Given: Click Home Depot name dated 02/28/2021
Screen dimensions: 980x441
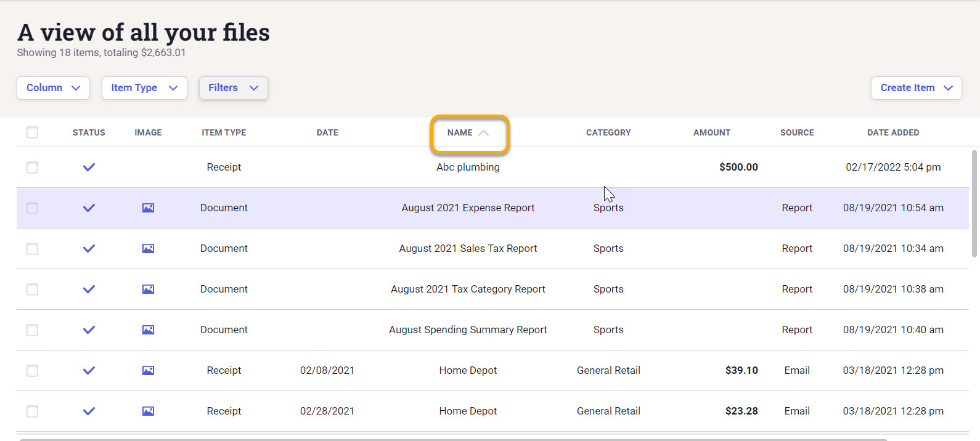Looking at the screenshot, I should [x=468, y=411].
